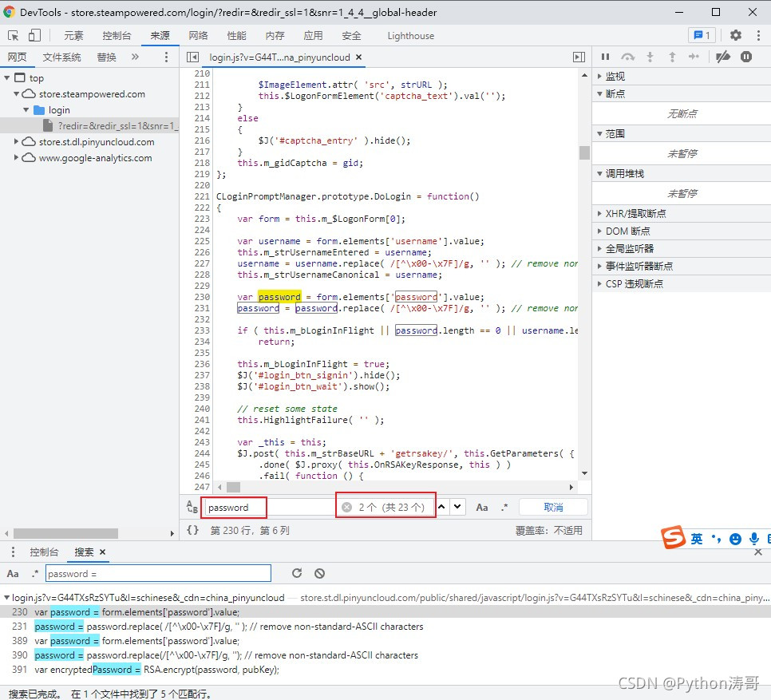Show more navigator tabs chevron

[x=135, y=57]
